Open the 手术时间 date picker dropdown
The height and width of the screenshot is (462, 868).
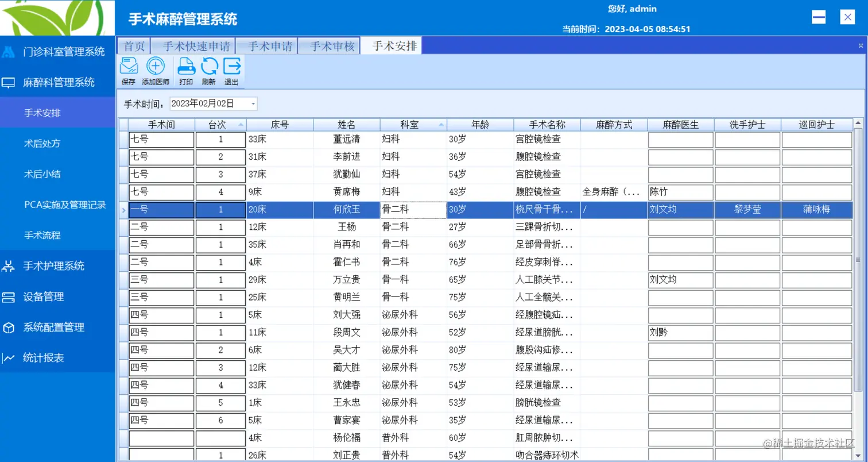(x=250, y=104)
